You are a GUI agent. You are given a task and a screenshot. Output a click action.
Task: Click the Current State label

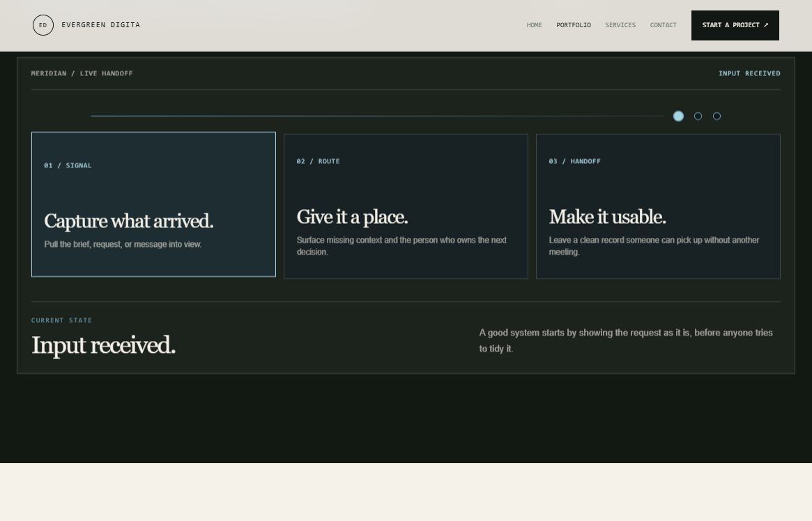(x=61, y=320)
